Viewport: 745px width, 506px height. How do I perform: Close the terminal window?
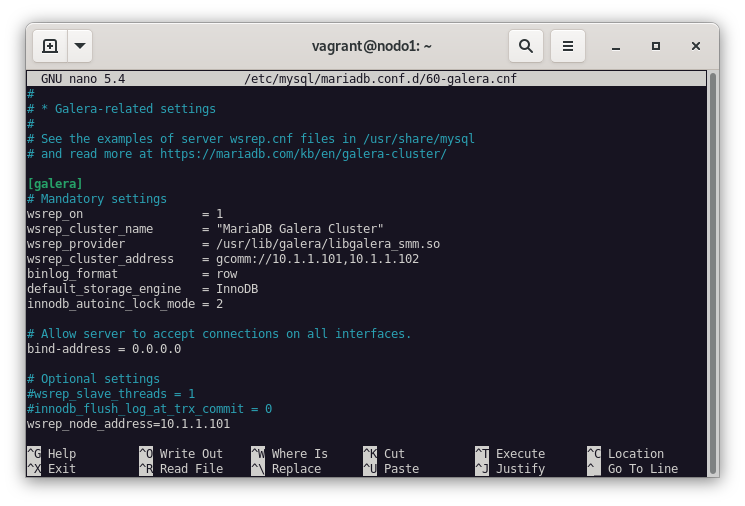696,46
